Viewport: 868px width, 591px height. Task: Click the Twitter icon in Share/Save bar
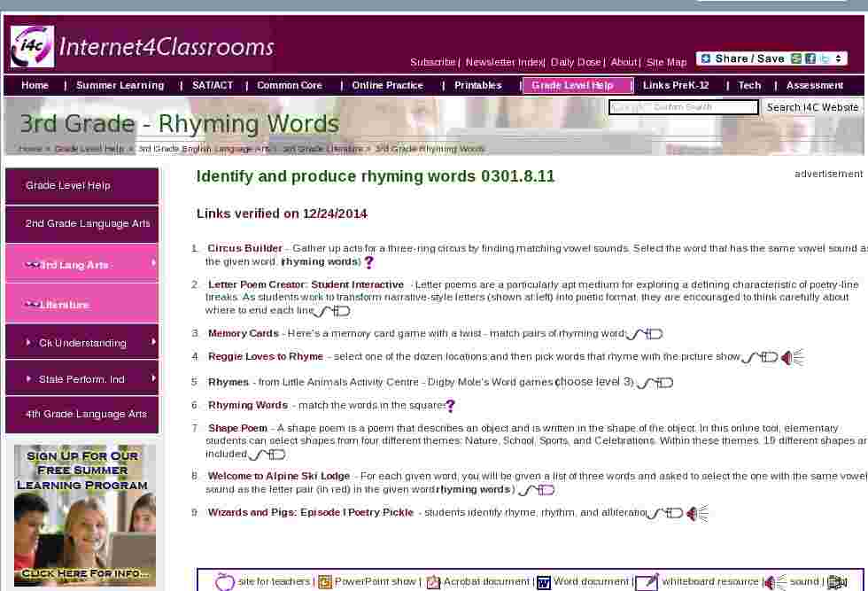(825, 58)
